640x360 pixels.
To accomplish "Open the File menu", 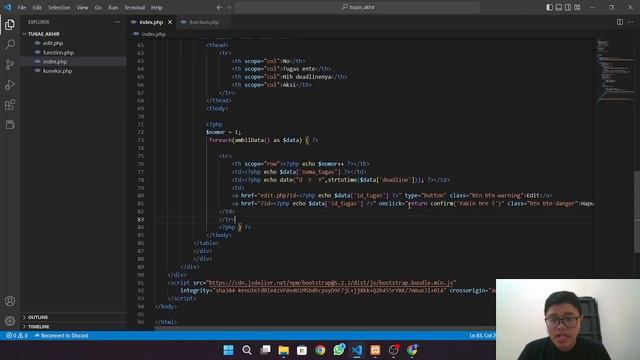I will (x=22, y=7).
